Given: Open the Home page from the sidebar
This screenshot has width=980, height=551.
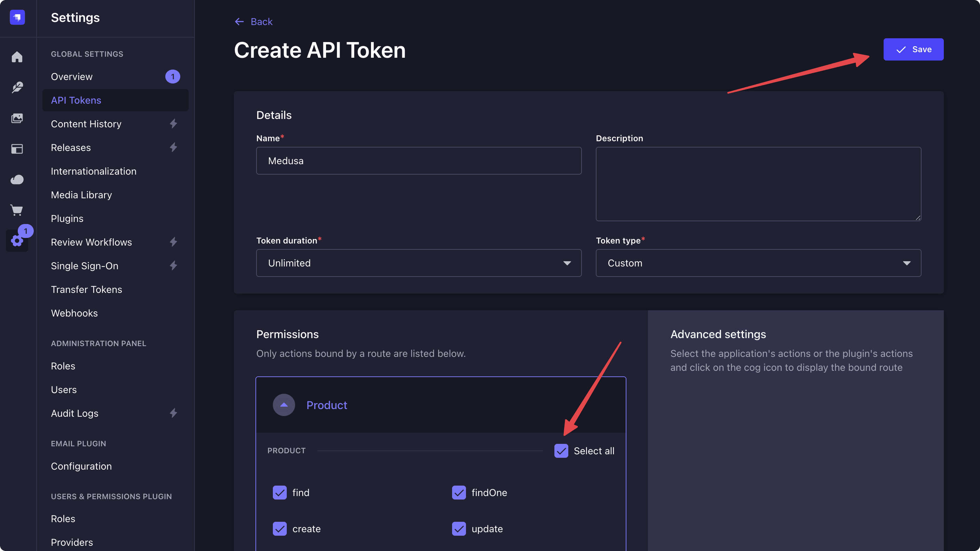Looking at the screenshot, I should click(x=17, y=57).
